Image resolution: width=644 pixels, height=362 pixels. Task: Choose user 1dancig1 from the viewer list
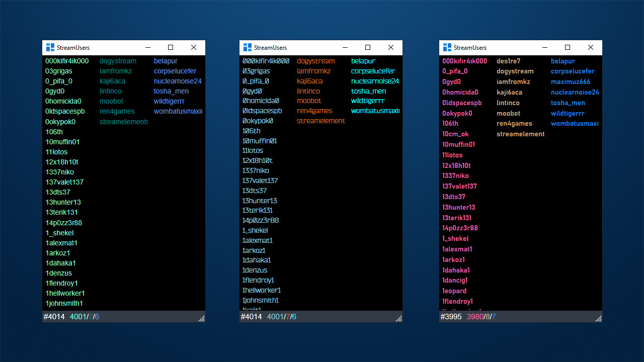(455, 281)
